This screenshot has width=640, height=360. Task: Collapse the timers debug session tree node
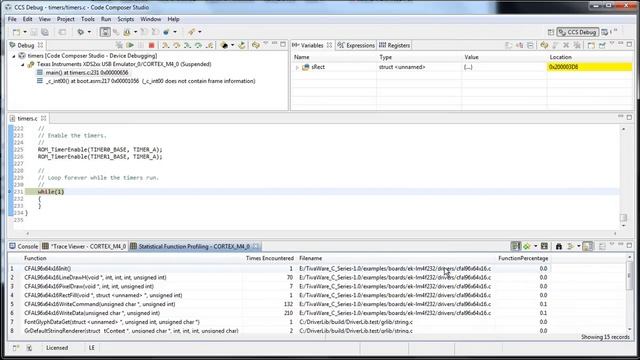coord(14,56)
